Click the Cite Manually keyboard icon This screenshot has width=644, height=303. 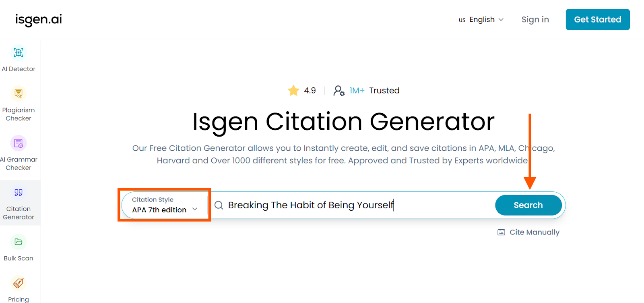tap(501, 232)
